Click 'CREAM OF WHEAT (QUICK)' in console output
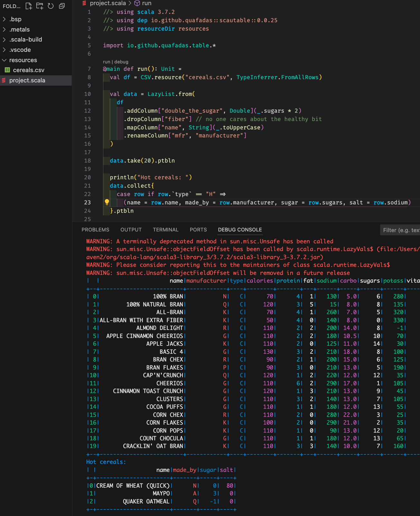 (133, 486)
